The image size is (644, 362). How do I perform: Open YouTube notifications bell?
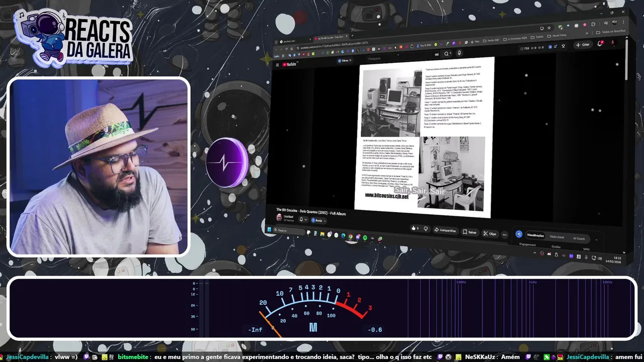(x=600, y=44)
